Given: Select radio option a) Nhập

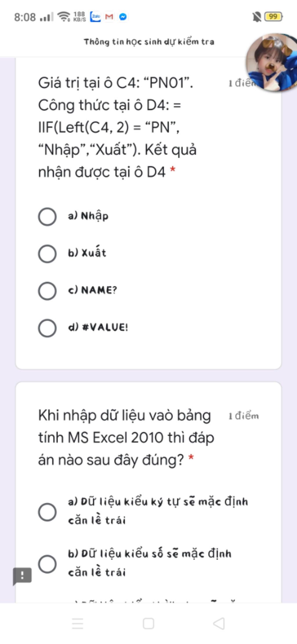Looking at the screenshot, I should tap(47, 216).
